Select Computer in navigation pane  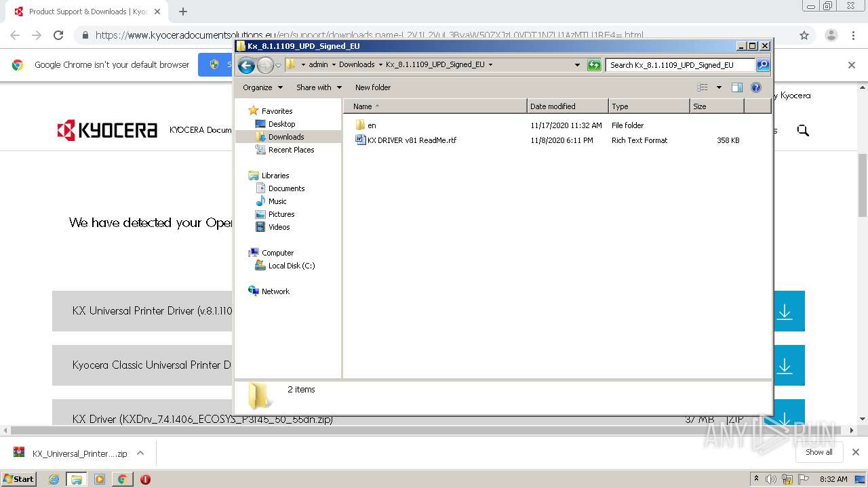click(277, 253)
